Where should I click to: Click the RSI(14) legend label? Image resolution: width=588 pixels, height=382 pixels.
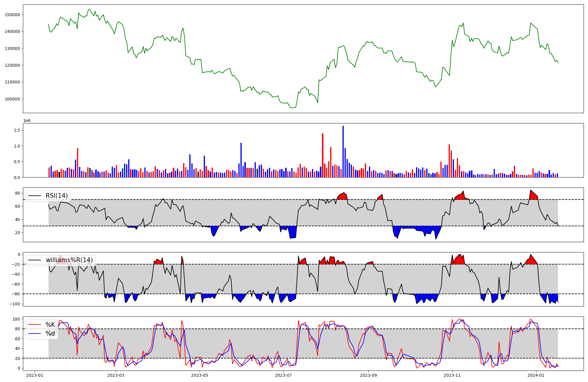pos(56,196)
